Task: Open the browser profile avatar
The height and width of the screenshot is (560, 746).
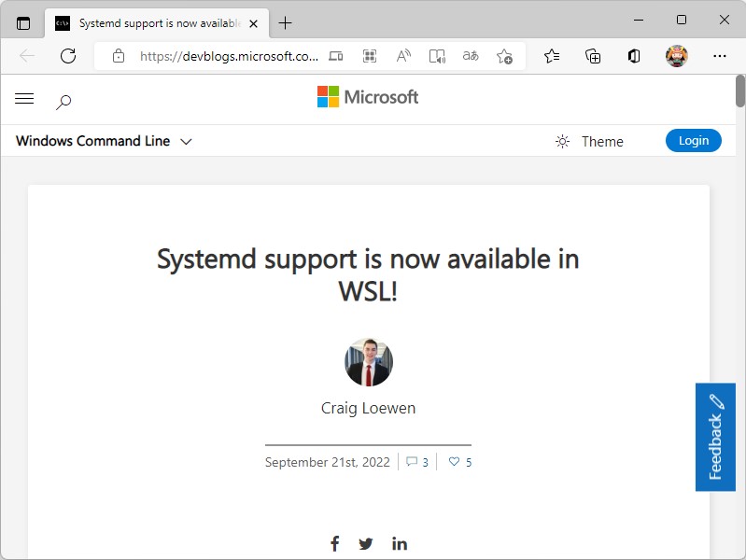Action: (677, 56)
